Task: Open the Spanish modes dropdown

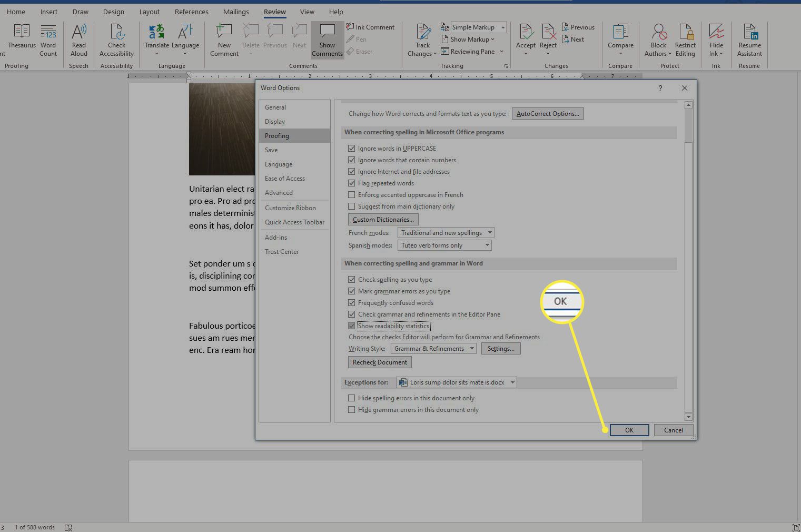Action: click(444, 245)
